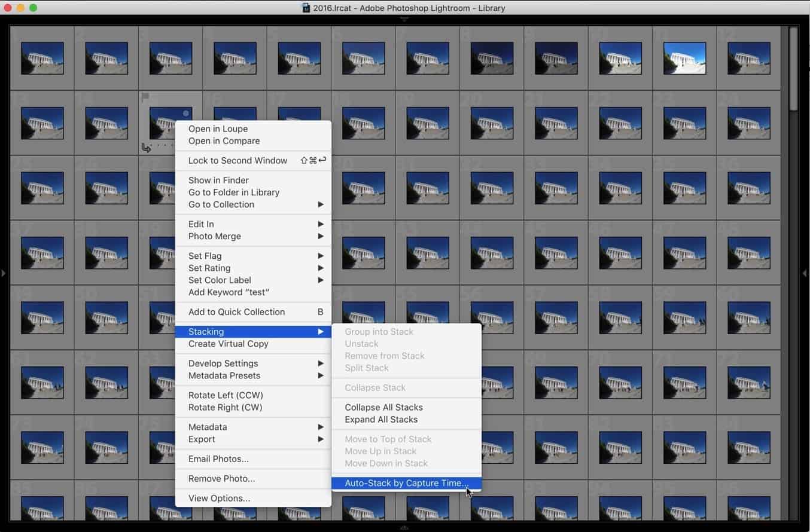
Task: Choose Remove Photo...
Action: click(x=253, y=479)
